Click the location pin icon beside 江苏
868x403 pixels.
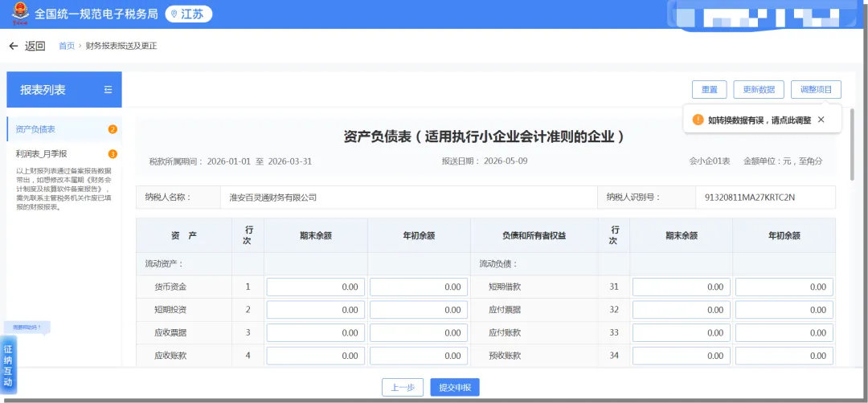pos(174,14)
